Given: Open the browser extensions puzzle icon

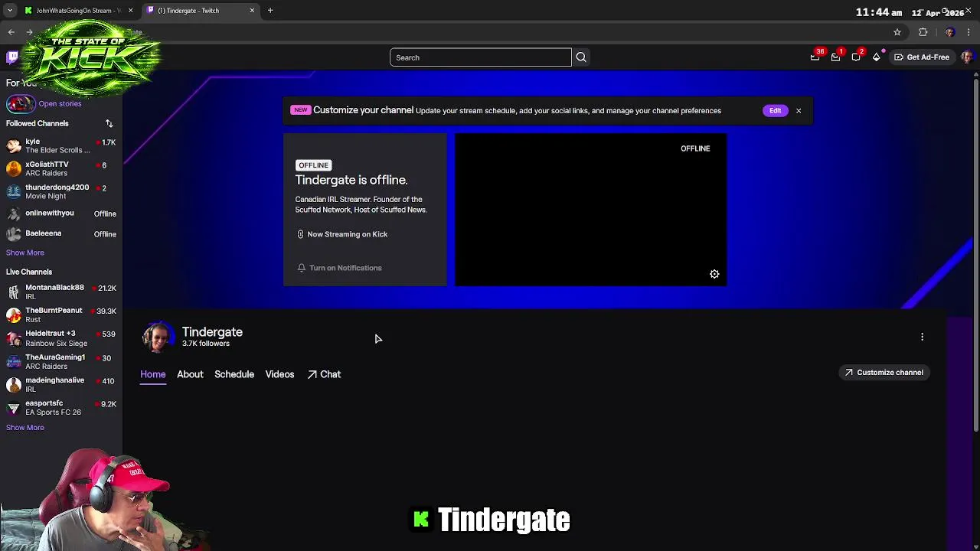Looking at the screenshot, I should tap(923, 32).
